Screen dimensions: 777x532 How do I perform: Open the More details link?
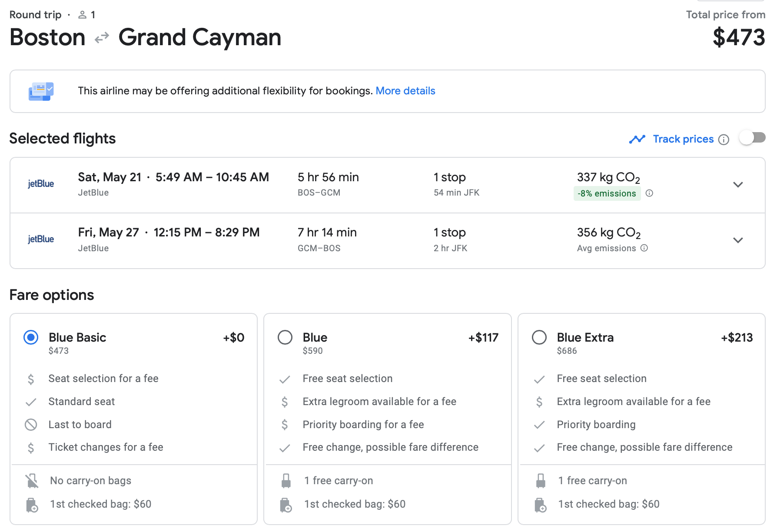[405, 91]
